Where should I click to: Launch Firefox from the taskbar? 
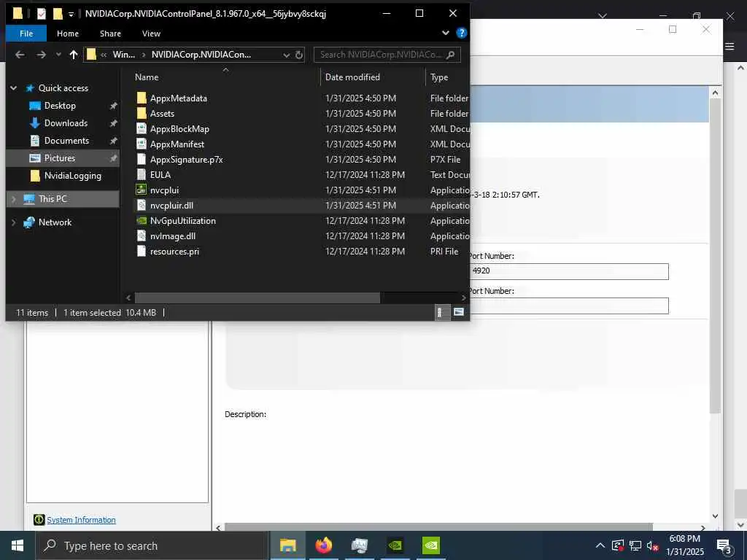coord(323,545)
